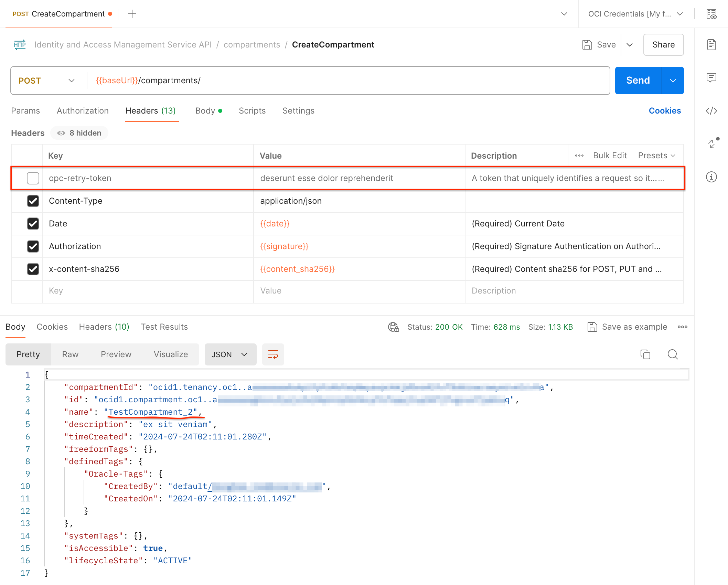Open the request Body tab
728x585 pixels.
pos(208,111)
